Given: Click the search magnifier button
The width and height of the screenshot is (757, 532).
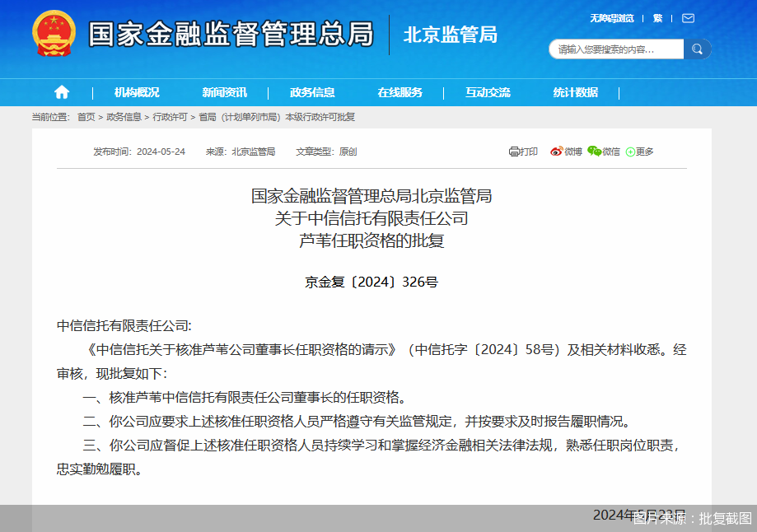Looking at the screenshot, I should click(x=697, y=49).
